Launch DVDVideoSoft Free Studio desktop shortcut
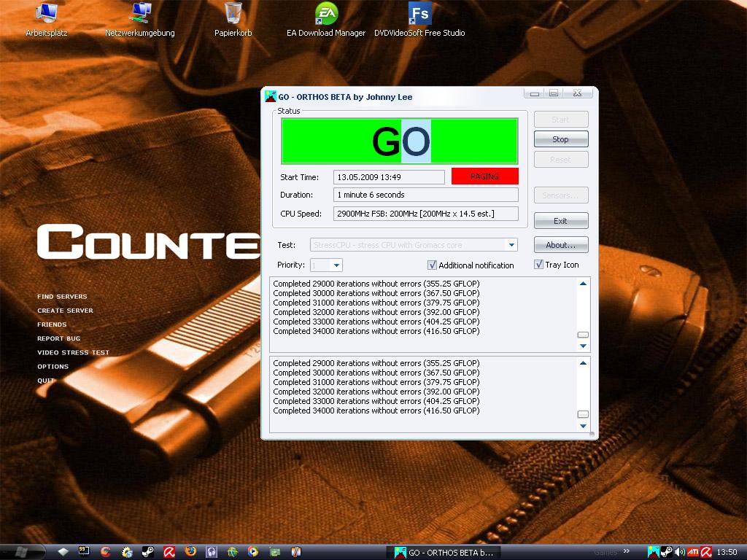The image size is (747, 560). pos(419,20)
